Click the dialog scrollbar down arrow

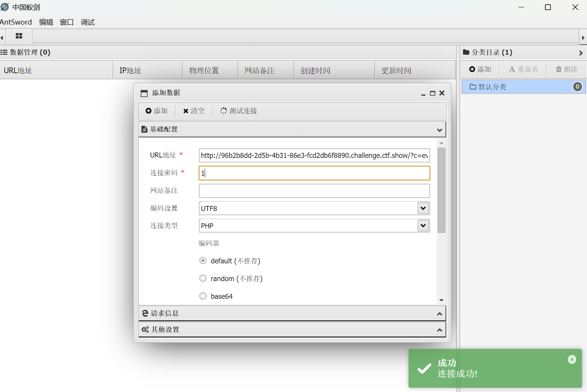click(441, 300)
